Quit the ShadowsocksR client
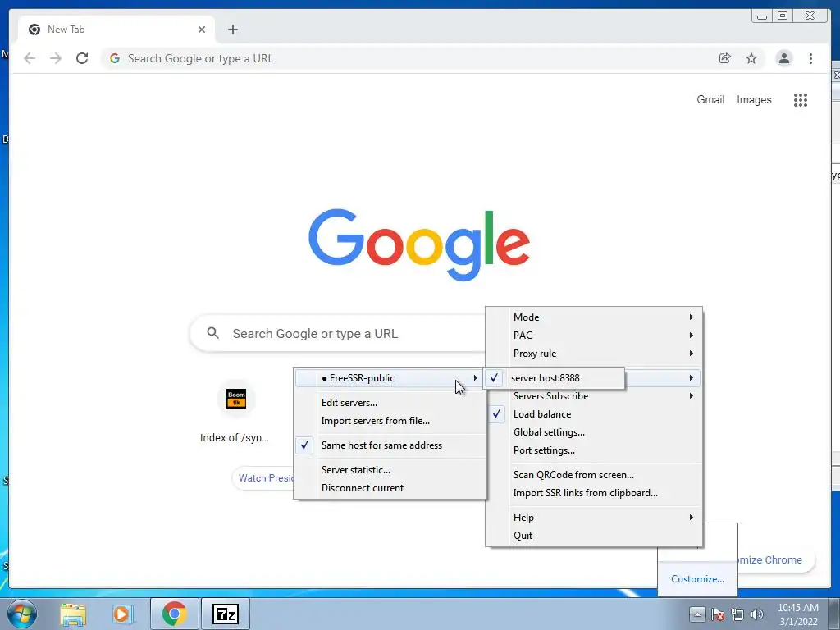 [x=594, y=536]
